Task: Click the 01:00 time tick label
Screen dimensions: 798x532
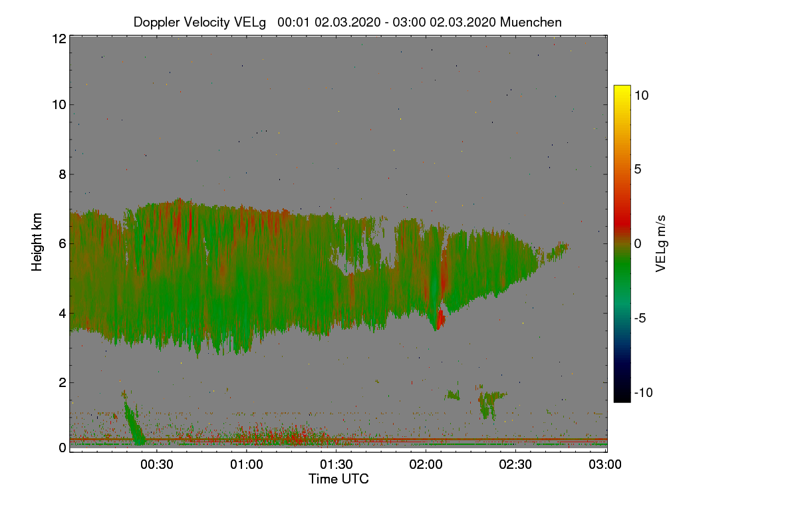Action: (247, 465)
